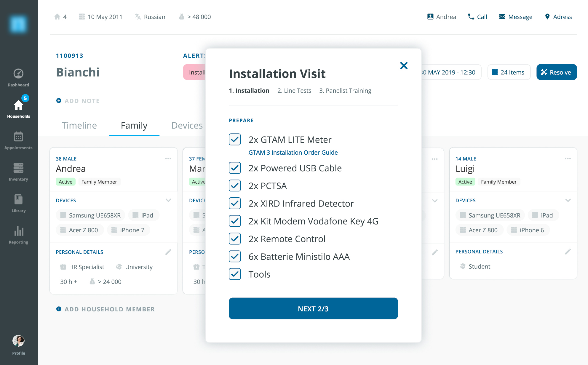Close the Installation Visit dialog
This screenshot has width=588, height=365.
(404, 65)
